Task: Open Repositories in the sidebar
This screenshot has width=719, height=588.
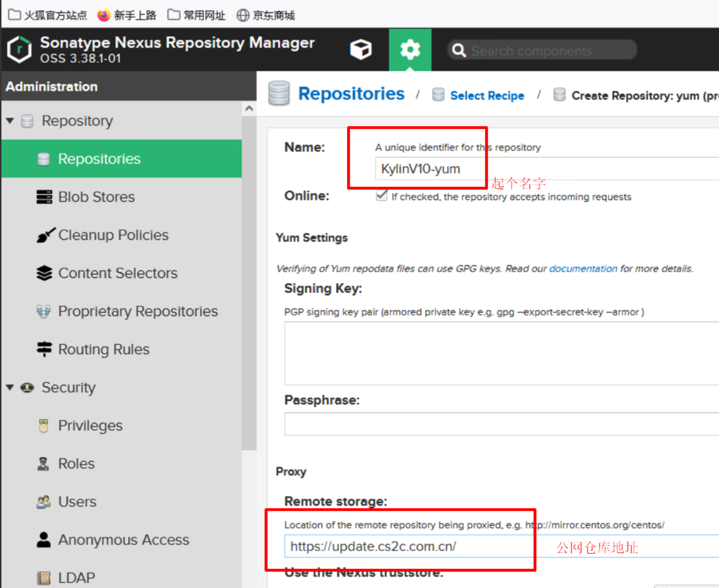Action: 122,159
